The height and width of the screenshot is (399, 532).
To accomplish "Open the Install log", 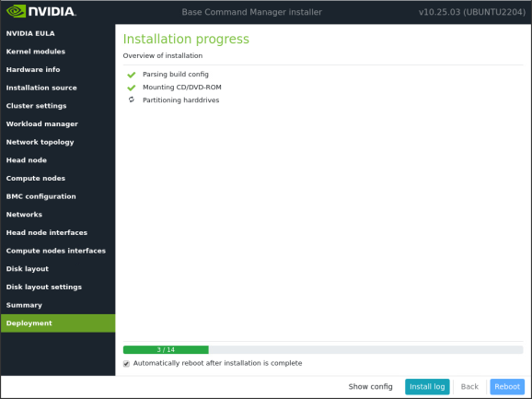I will point(427,387).
